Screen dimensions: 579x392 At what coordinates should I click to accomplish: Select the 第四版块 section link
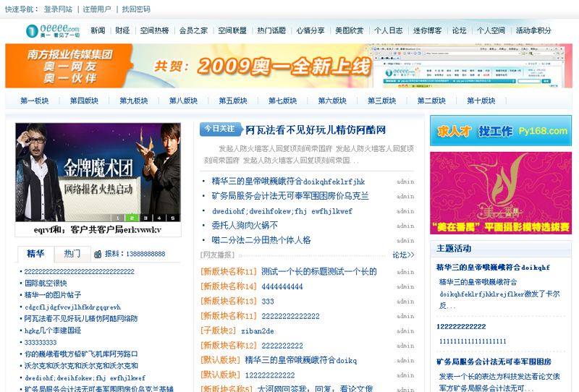[84, 101]
